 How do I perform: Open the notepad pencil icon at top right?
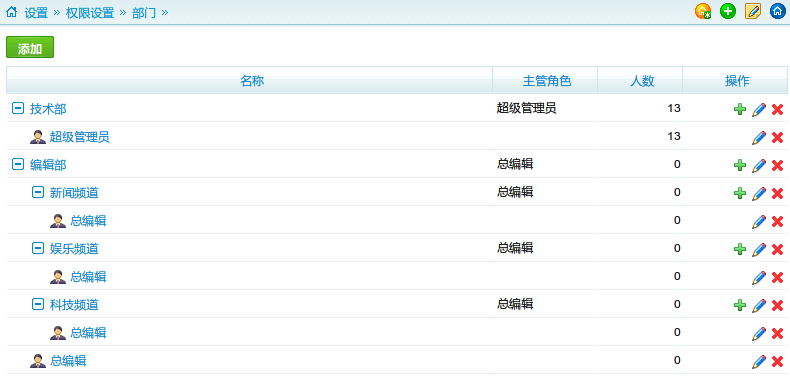[753, 11]
